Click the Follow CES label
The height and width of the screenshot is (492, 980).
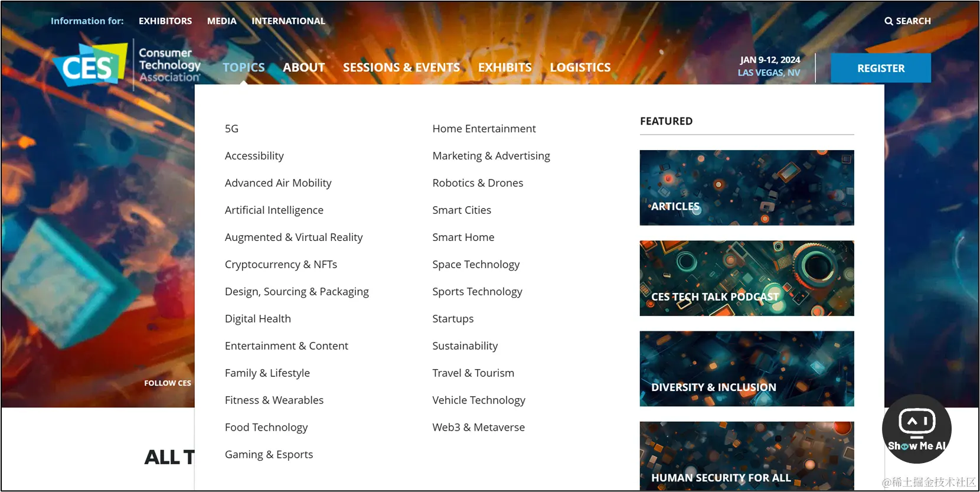tap(168, 383)
